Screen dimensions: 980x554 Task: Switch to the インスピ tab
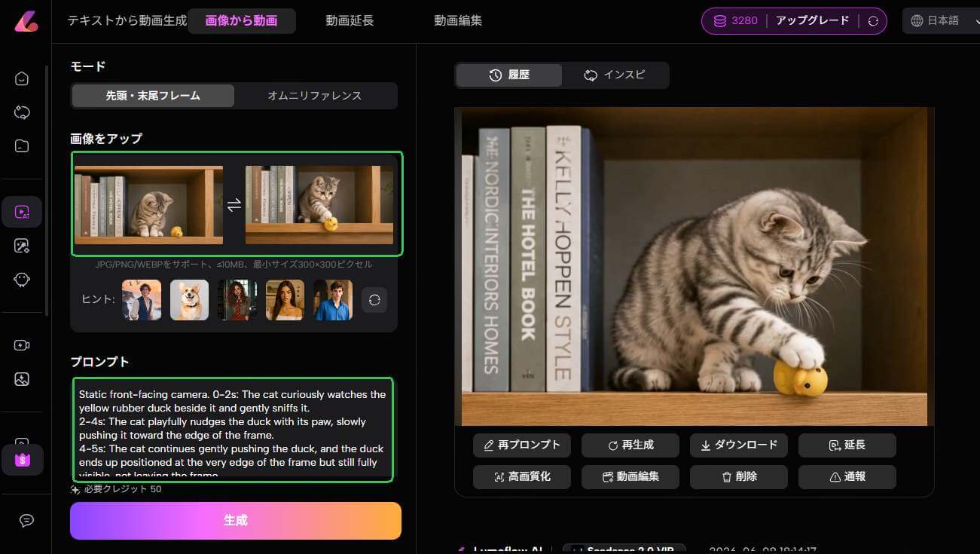[615, 75]
